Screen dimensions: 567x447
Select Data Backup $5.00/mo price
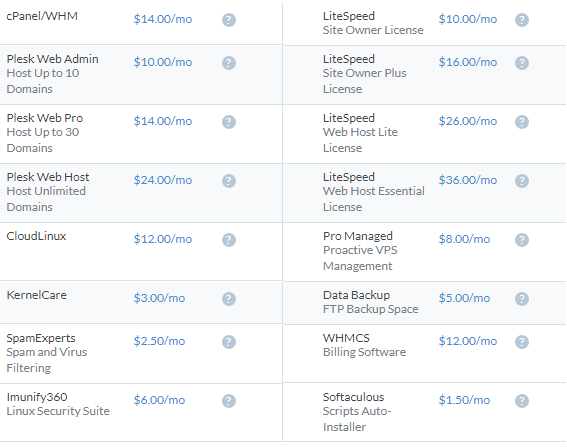coord(464,298)
